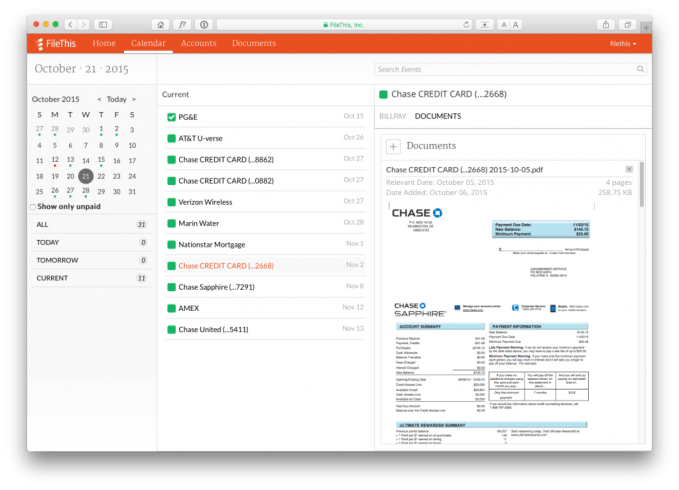Image resolution: width=679 pixels, height=490 pixels.
Task: Mark Chase United (...5411) as paid
Action: 171,329
